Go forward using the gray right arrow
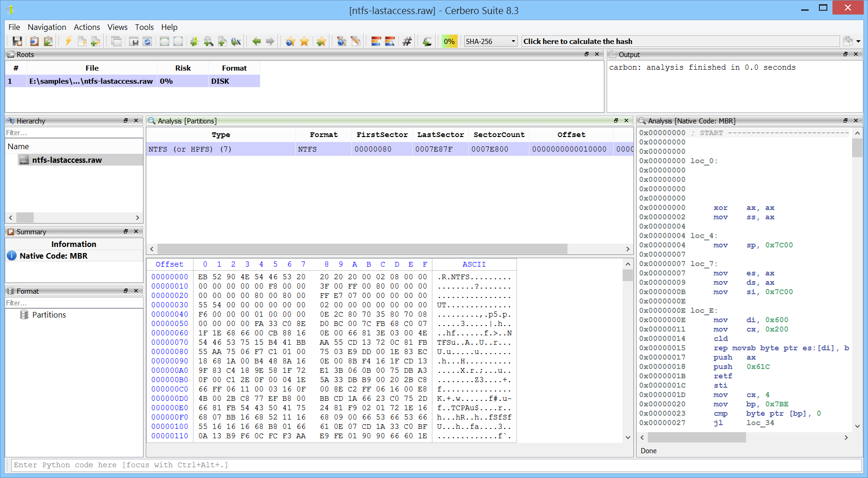 pyautogui.click(x=270, y=41)
